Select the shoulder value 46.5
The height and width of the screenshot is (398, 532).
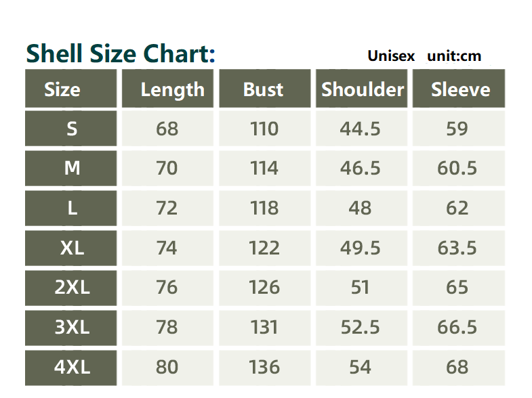pos(360,168)
